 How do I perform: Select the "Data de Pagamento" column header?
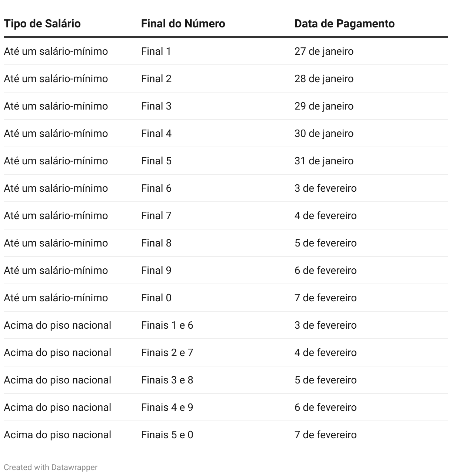344,24
